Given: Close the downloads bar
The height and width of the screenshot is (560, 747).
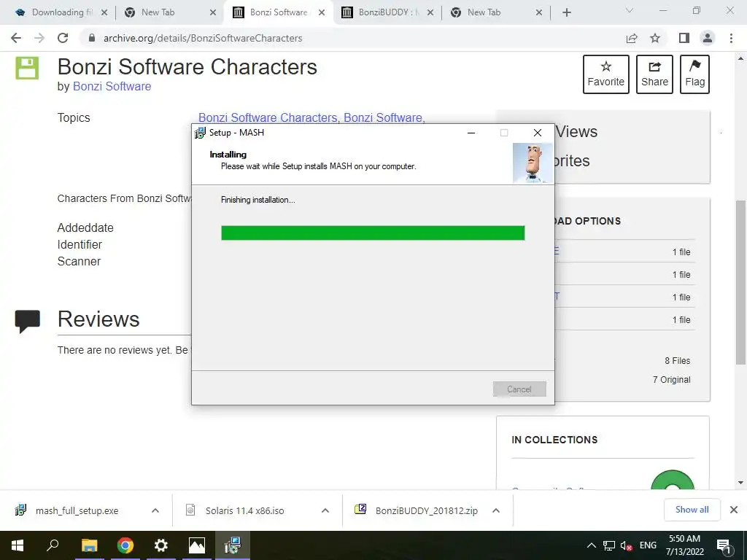Looking at the screenshot, I should point(734,510).
